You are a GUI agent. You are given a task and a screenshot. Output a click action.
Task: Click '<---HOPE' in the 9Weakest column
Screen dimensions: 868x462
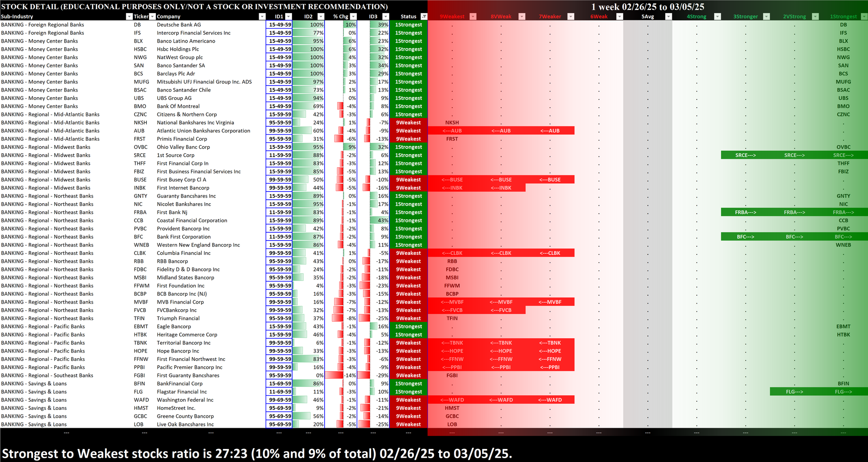click(x=452, y=351)
